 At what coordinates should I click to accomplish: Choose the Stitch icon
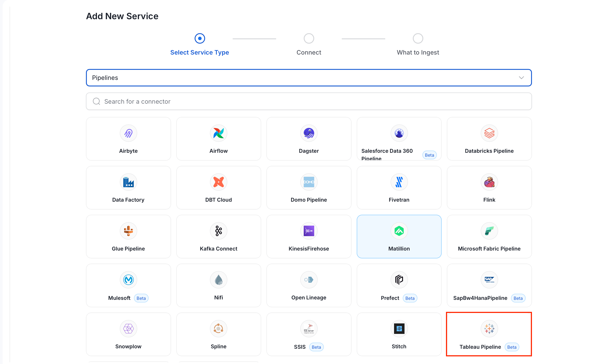(x=399, y=328)
